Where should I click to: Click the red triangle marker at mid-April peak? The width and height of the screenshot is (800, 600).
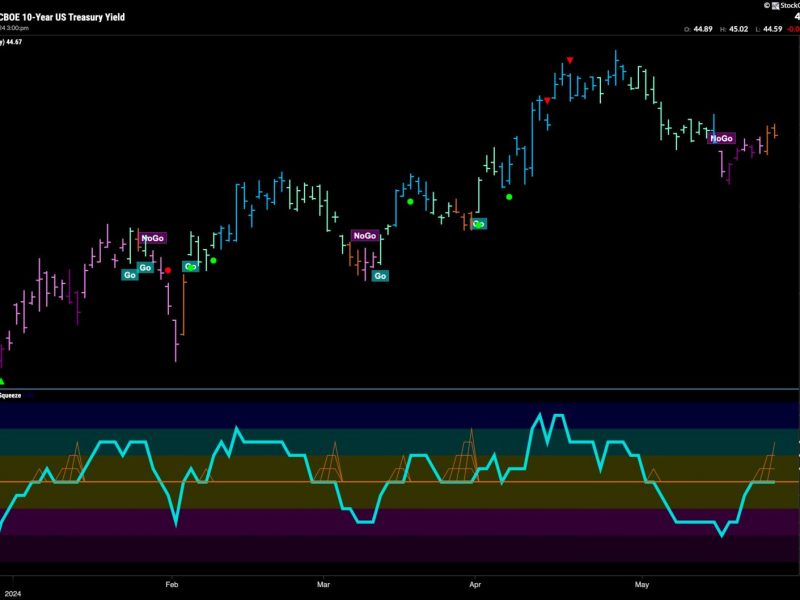point(570,60)
